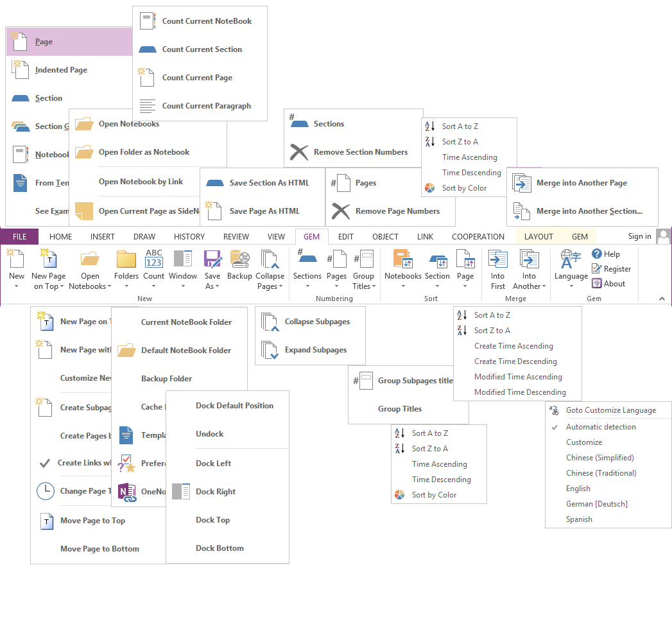
Task: Open the Save As dropdown arrow
Action: tap(212, 286)
